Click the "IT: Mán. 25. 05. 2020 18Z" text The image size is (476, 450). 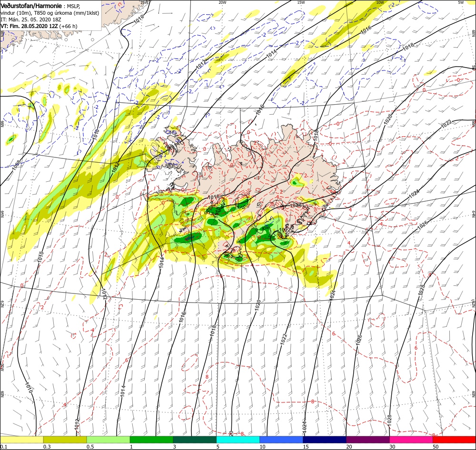tap(31, 20)
